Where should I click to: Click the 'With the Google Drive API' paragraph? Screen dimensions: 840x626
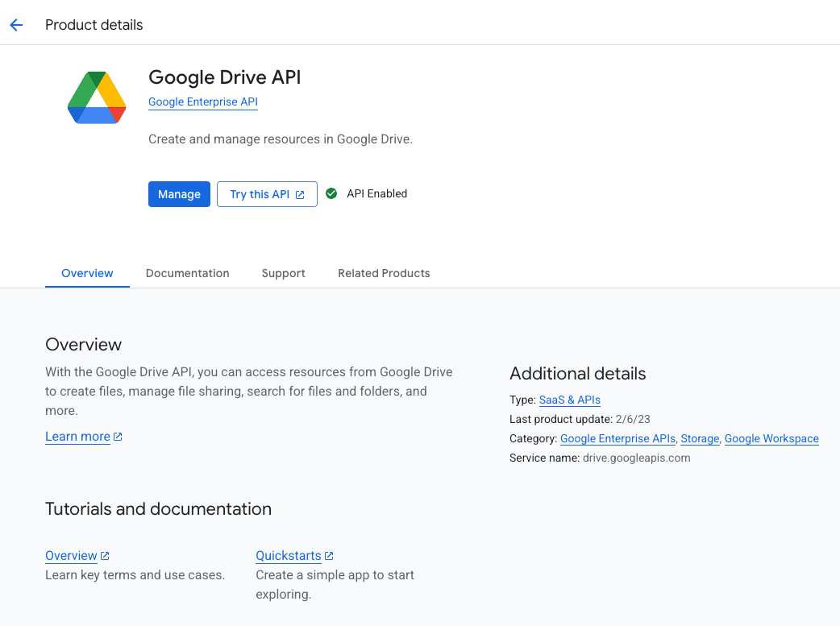tap(248, 392)
